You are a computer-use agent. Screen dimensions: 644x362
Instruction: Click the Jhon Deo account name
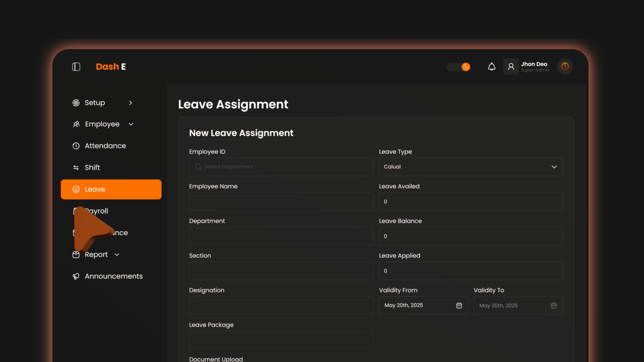click(x=534, y=64)
